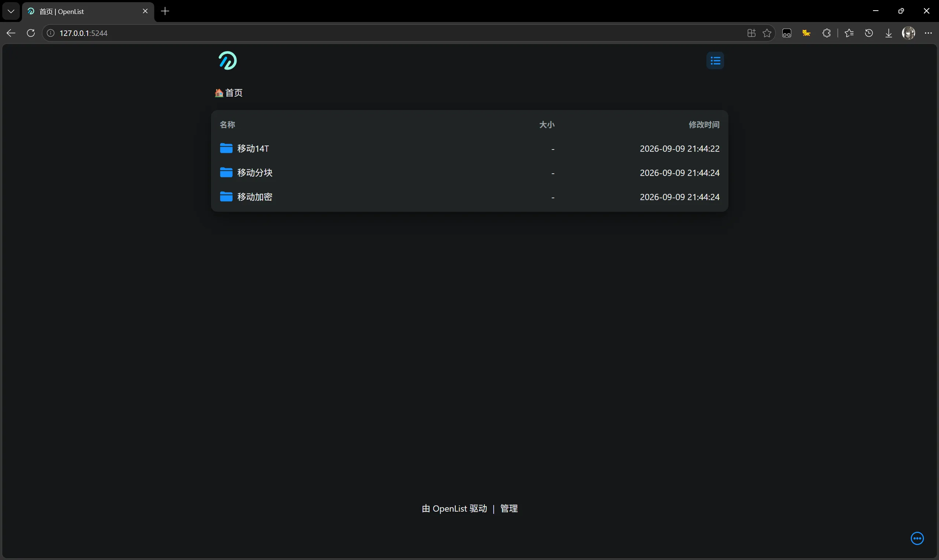Viewport: 939px width, 560px height.
Task: View site information icon in address bar
Action: 51,33
